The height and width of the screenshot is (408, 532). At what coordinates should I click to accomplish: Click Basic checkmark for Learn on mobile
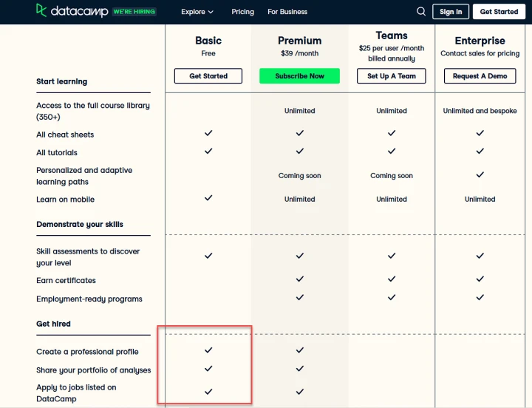click(x=208, y=198)
